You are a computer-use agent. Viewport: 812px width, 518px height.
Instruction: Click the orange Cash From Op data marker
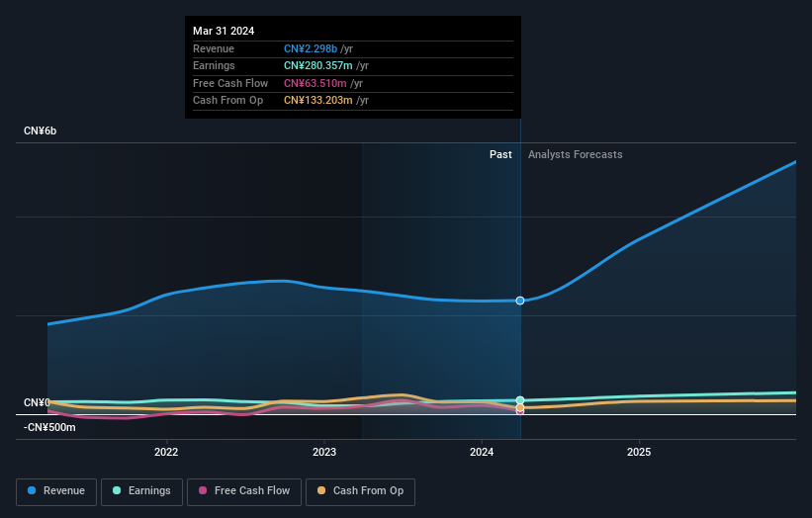pos(520,407)
